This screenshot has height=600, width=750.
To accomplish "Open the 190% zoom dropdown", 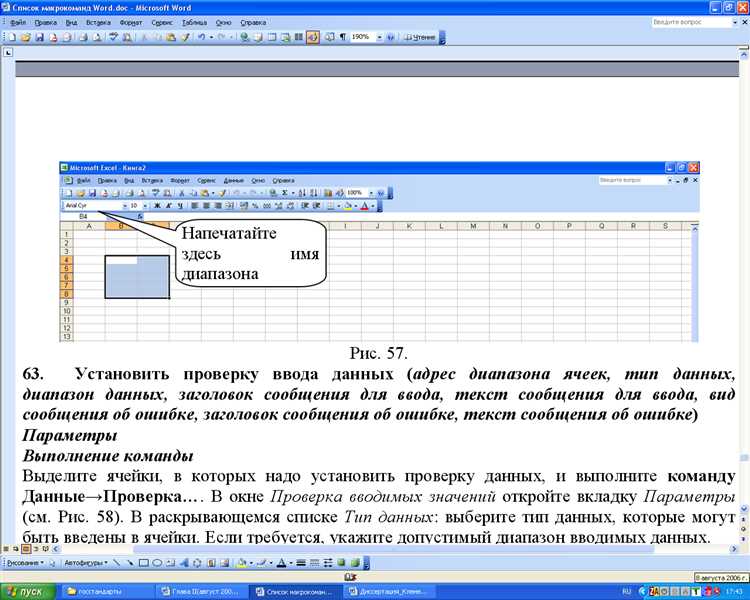I will (x=379, y=37).
